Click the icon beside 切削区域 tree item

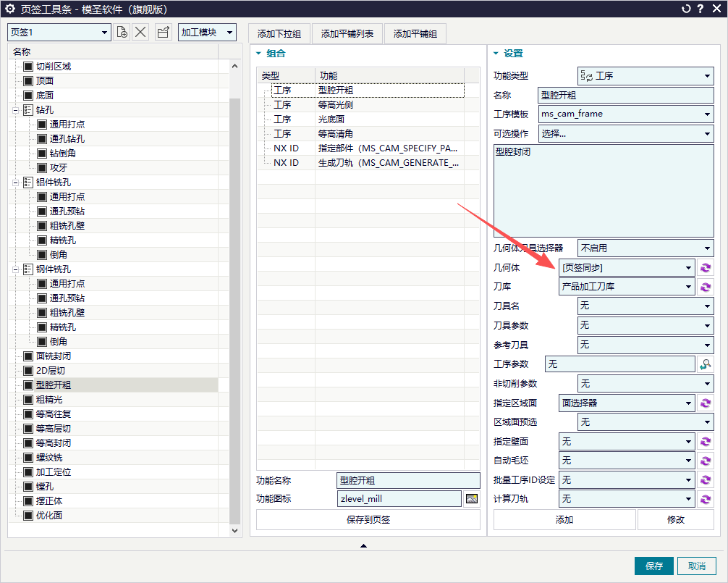[x=28, y=67]
